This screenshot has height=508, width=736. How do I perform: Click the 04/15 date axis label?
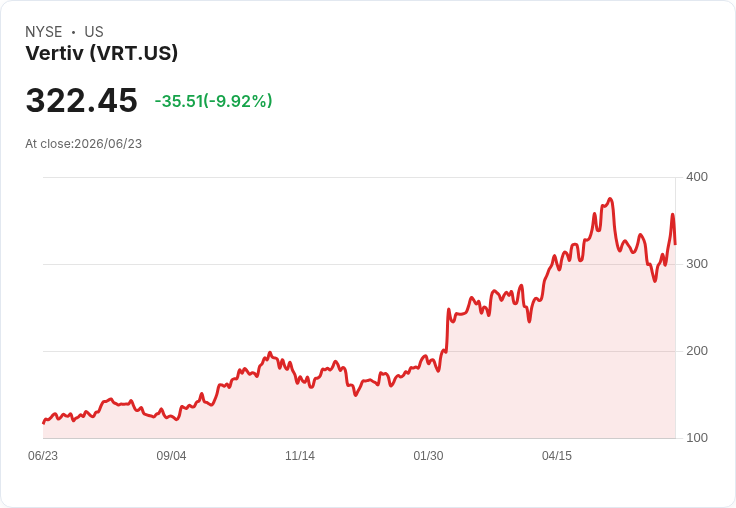pos(557,456)
